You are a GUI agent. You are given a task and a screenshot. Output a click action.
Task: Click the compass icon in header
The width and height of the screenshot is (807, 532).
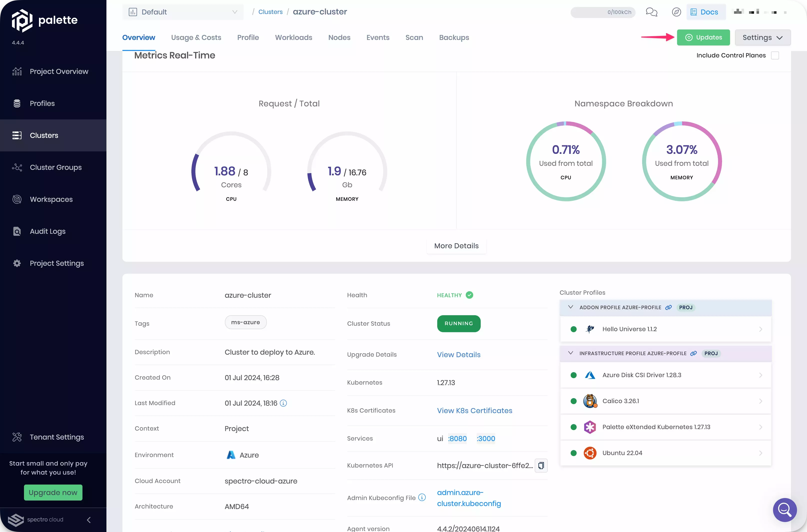pos(676,12)
